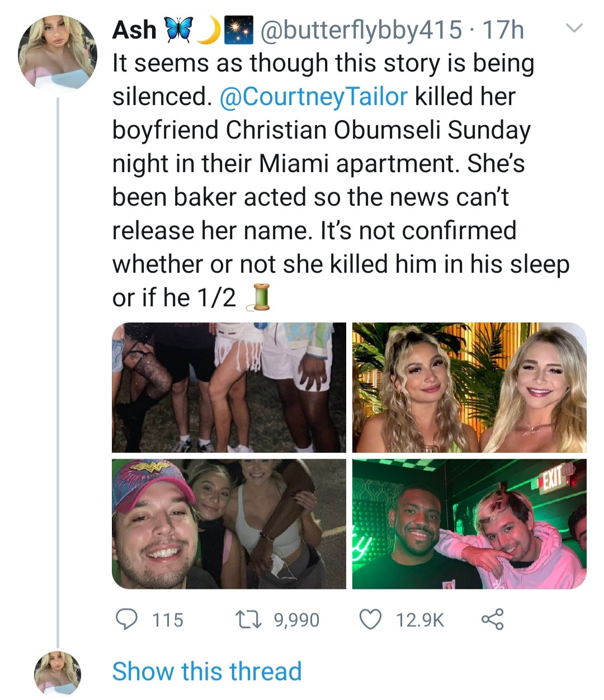Click the display name Ash
The image size is (604, 700).
point(134,30)
